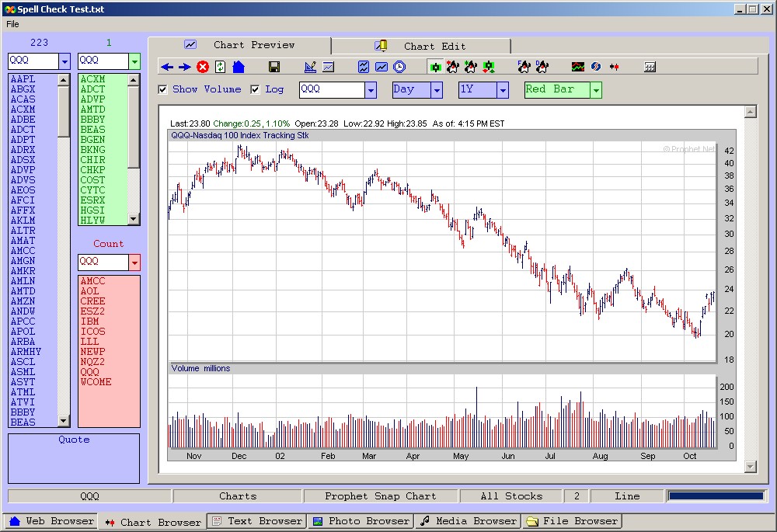Click the blue double zigzag chart icon
The image size is (777, 532).
(364, 67)
